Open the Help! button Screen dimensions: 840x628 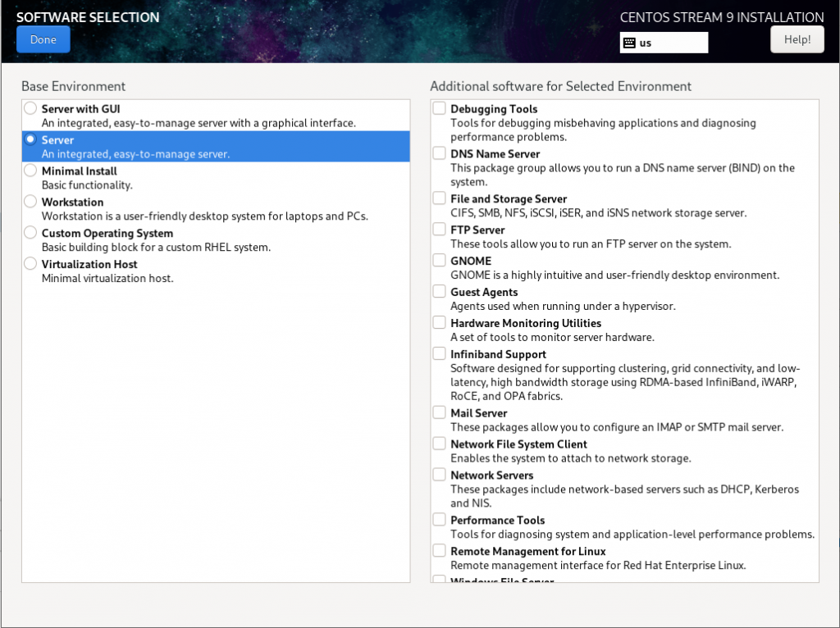click(x=797, y=39)
